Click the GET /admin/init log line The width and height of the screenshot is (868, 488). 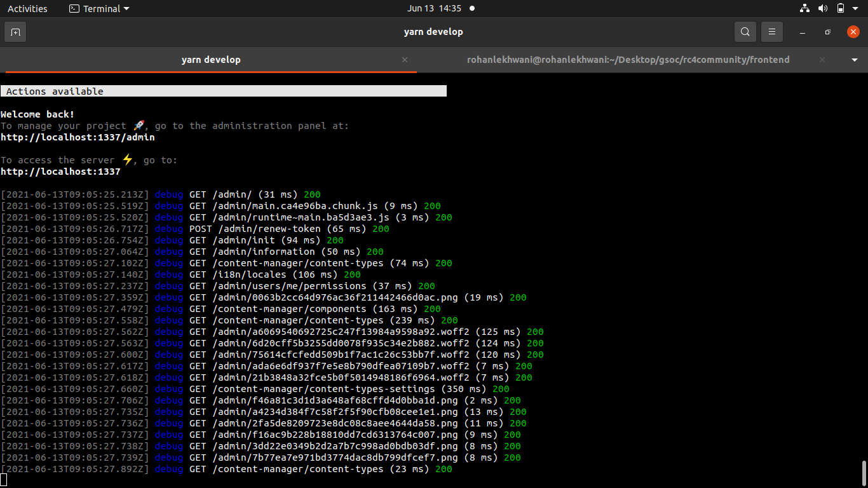coord(172,240)
